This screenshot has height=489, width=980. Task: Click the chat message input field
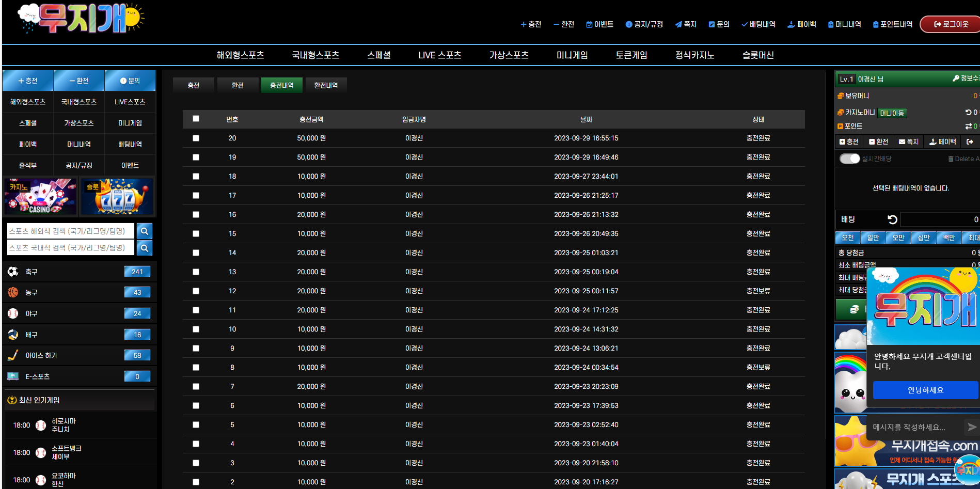pyautogui.click(x=914, y=427)
